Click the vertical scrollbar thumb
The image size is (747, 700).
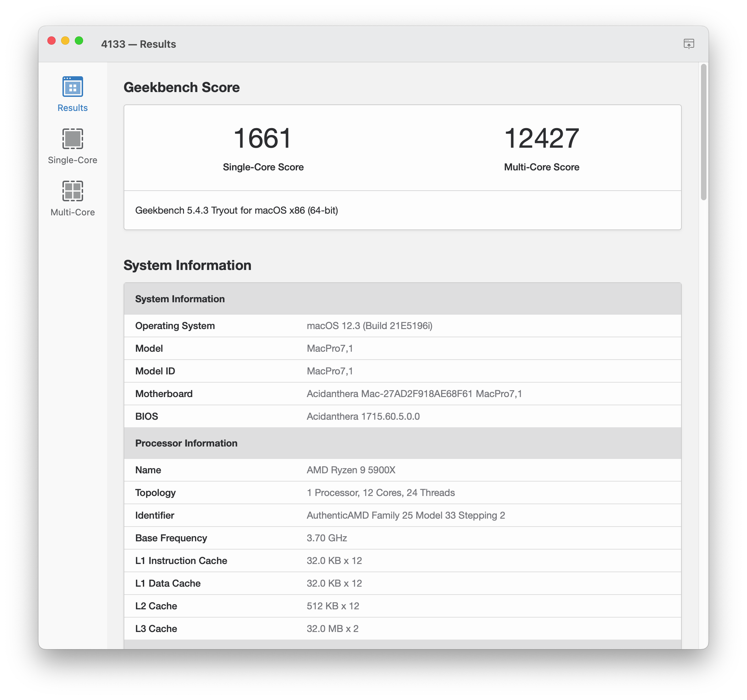point(703,132)
